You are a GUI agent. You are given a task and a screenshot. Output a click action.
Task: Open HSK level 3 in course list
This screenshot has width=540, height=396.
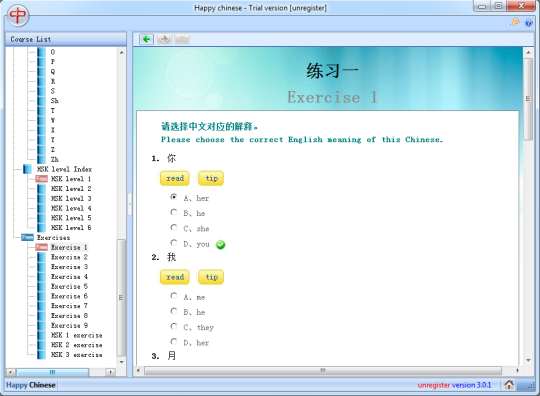[71, 198]
